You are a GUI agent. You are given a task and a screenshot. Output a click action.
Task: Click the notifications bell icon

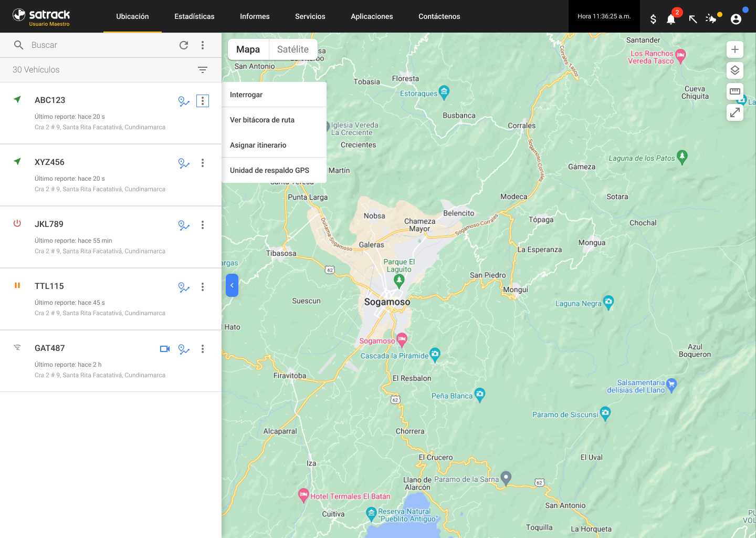[671, 19]
